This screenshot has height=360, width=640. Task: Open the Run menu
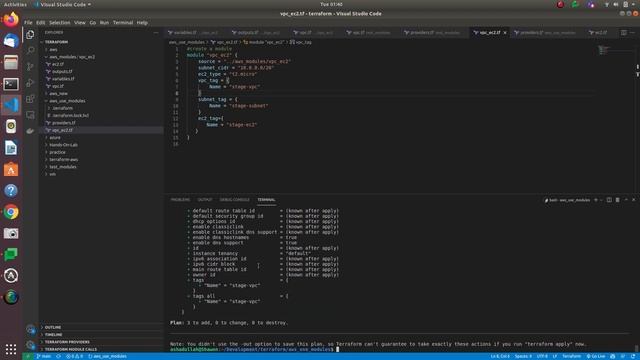(104, 22)
